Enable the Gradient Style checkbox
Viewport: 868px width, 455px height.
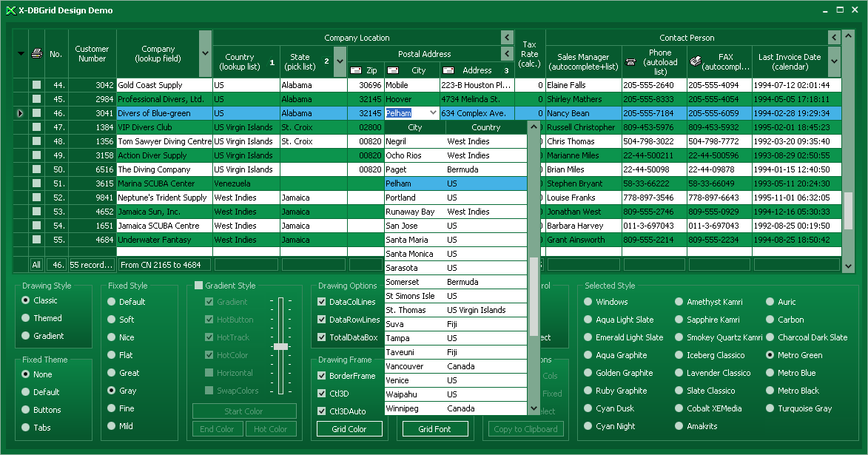point(198,286)
